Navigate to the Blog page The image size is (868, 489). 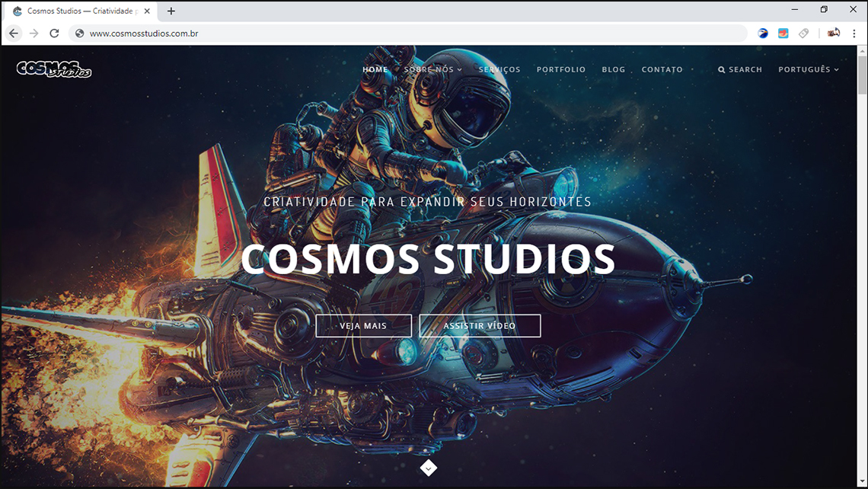(613, 69)
